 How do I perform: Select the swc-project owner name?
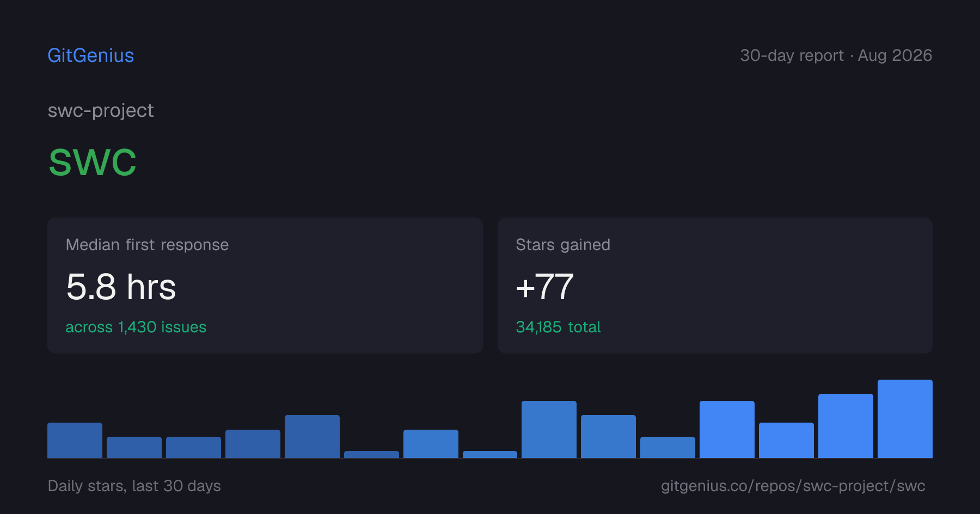point(101,110)
